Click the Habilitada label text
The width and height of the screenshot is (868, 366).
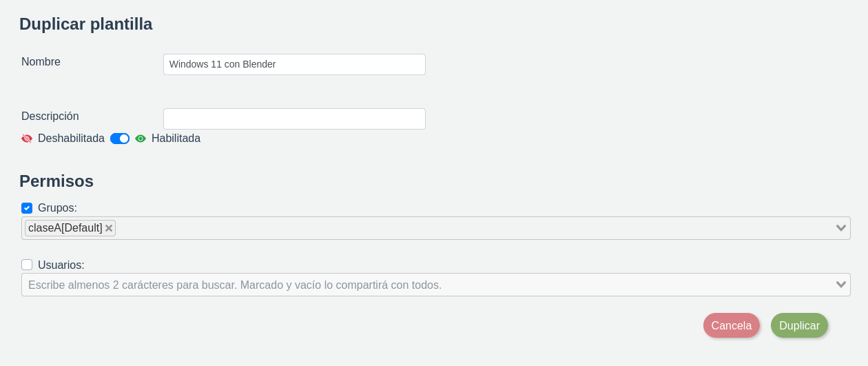tap(176, 139)
